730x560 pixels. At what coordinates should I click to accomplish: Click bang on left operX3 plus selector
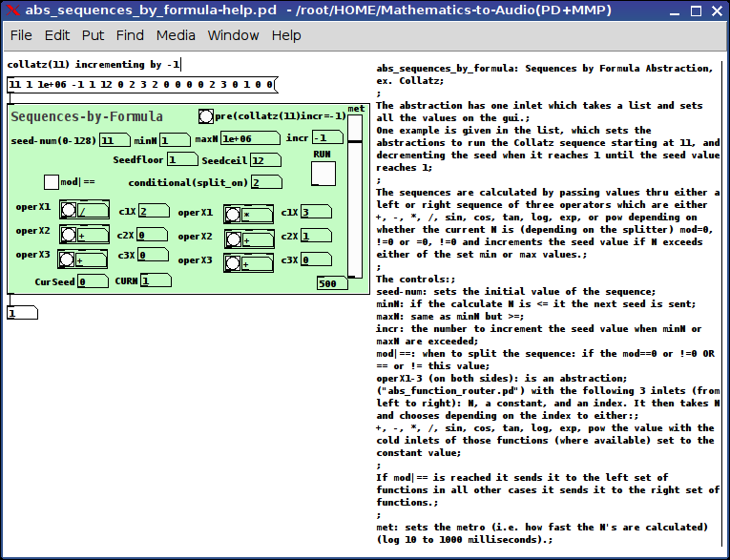pyautogui.click(x=67, y=259)
